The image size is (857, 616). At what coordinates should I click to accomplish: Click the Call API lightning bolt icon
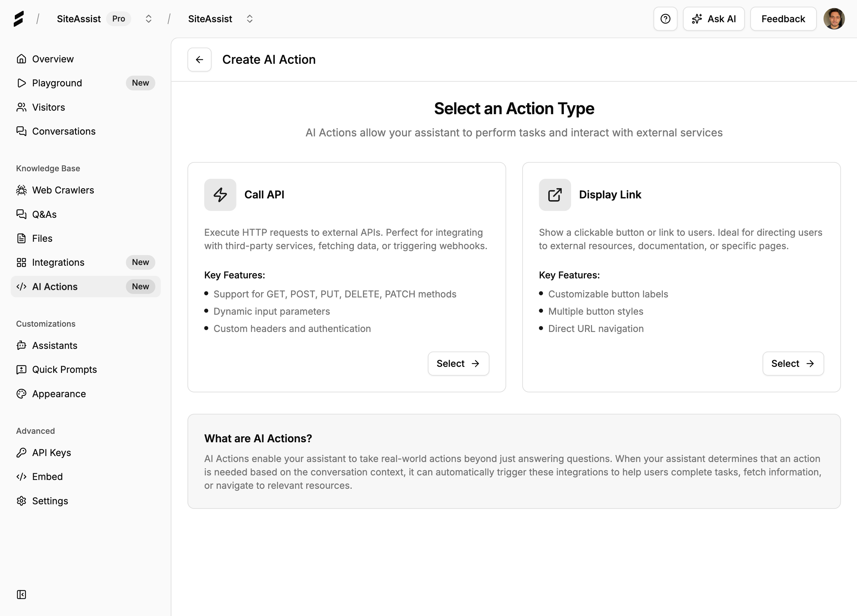(220, 195)
